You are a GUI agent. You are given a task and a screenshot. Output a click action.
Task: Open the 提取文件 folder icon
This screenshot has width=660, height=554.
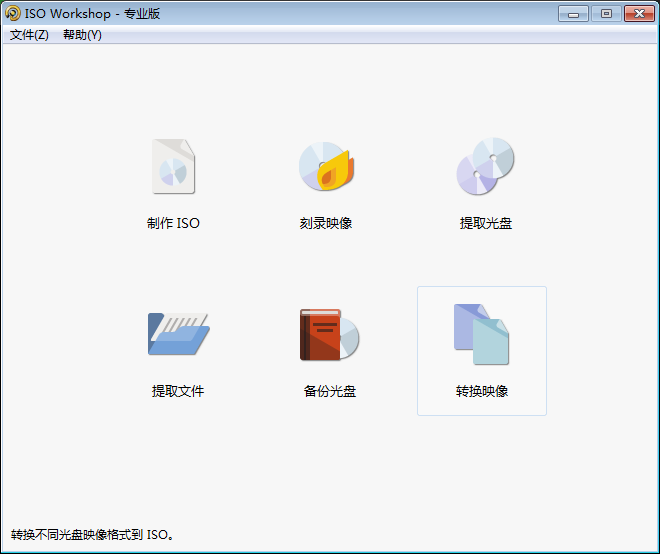[x=178, y=334]
